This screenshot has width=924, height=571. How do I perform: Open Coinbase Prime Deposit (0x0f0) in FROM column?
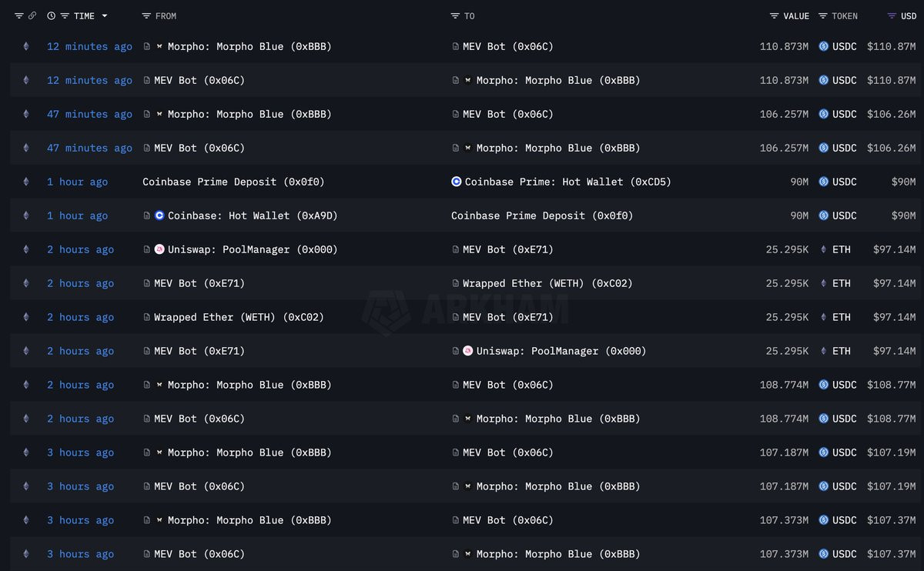click(233, 182)
